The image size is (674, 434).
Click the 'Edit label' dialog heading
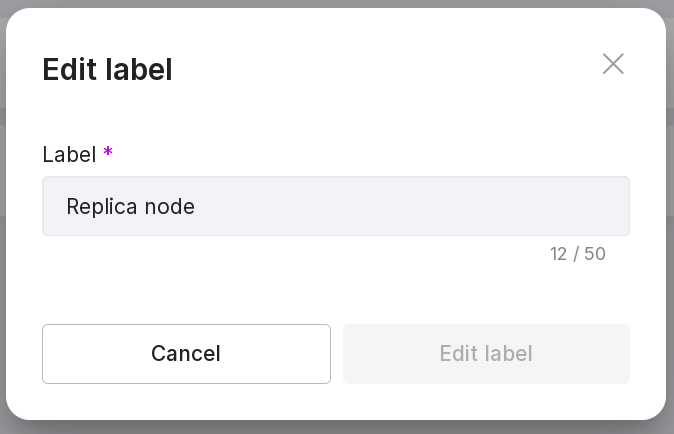point(107,70)
